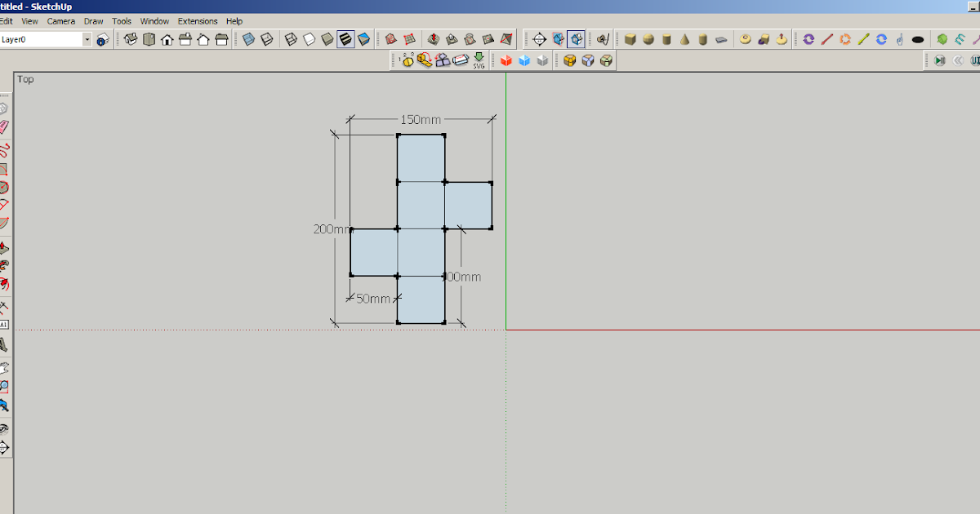Switch to Front view house icon
980x514 pixels.
click(x=167, y=39)
